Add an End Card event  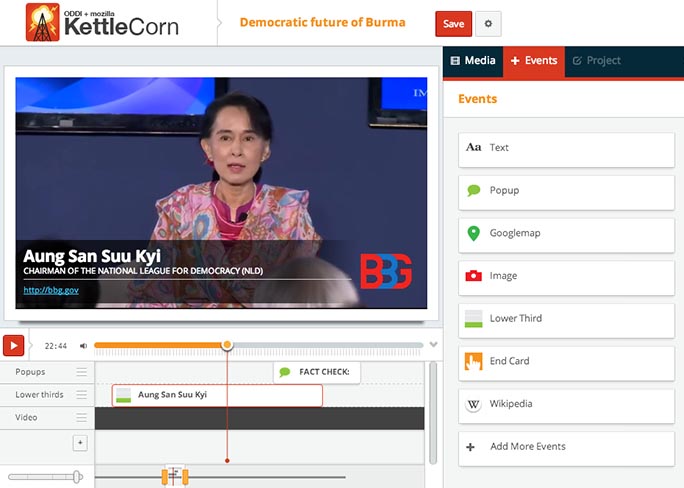566,363
